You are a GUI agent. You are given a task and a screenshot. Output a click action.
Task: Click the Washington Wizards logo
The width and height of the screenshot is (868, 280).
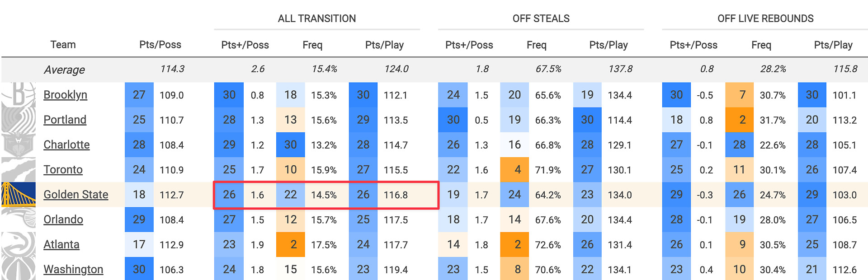pos(19,269)
